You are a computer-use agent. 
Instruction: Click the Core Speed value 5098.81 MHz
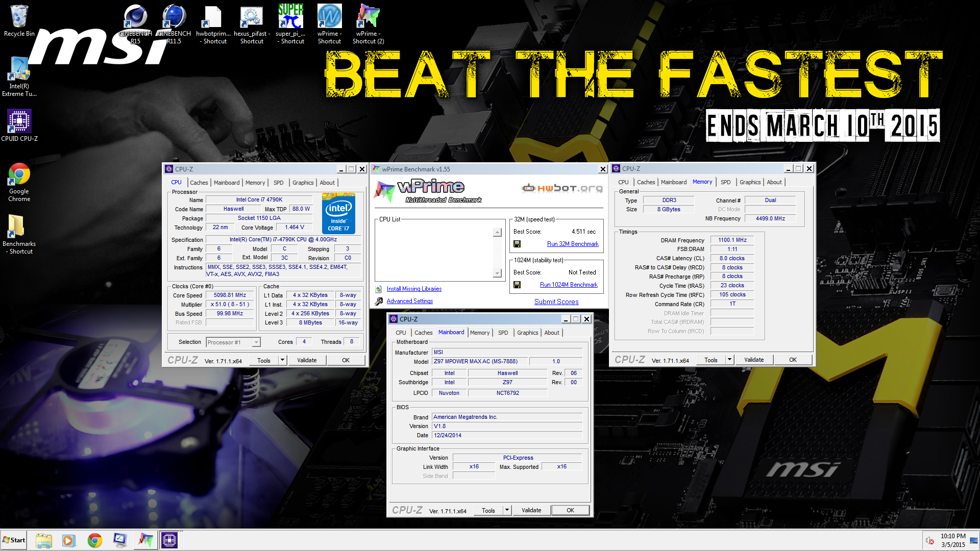(230, 295)
